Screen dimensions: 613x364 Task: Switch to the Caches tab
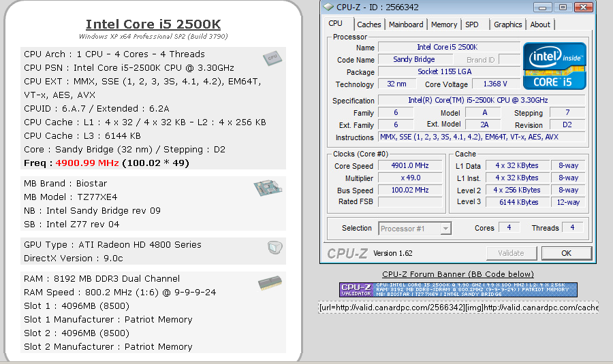click(x=368, y=24)
